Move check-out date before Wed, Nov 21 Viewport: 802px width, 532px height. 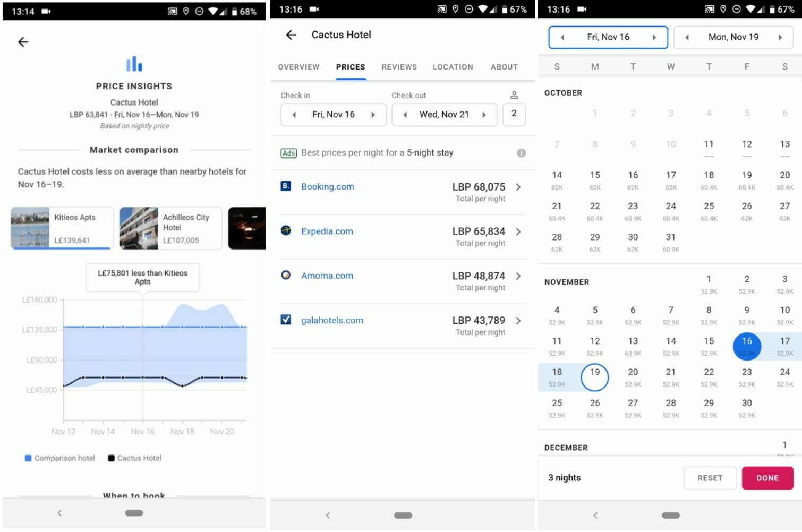pyautogui.click(x=405, y=115)
